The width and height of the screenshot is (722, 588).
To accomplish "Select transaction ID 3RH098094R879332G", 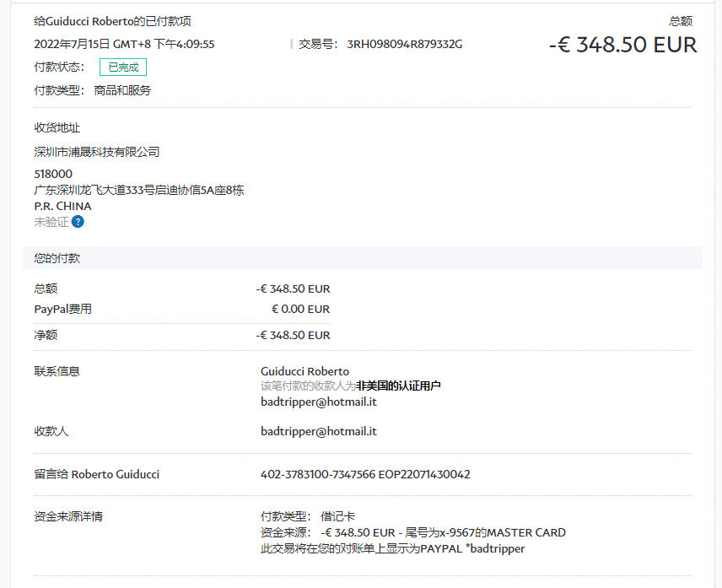I will click(404, 44).
